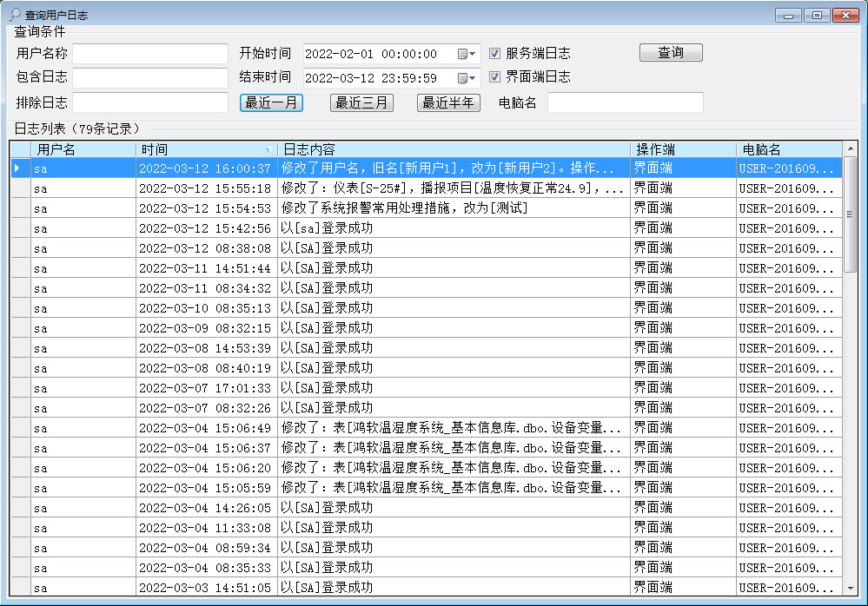This screenshot has height=606, width=868.
Task: Focus the 电脑名 input field
Action: tap(626, 102)
